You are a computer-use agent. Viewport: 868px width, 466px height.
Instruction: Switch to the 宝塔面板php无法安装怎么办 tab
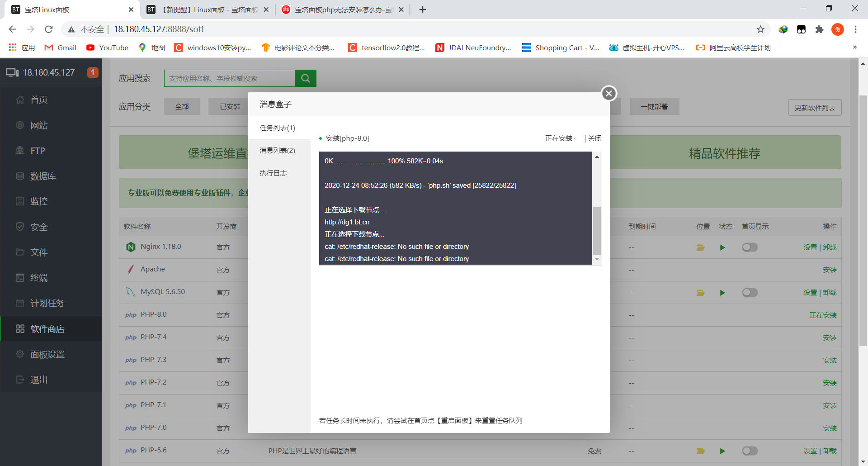[x=343, y=10]
